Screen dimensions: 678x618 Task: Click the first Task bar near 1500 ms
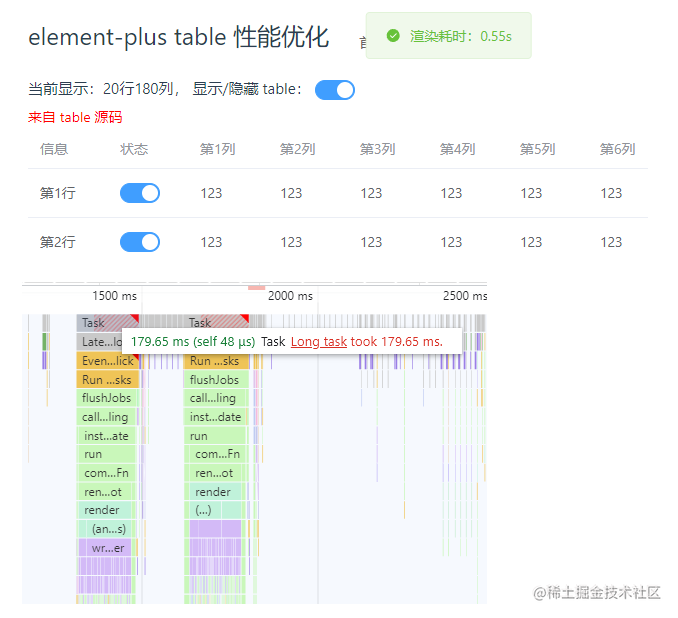108,323
